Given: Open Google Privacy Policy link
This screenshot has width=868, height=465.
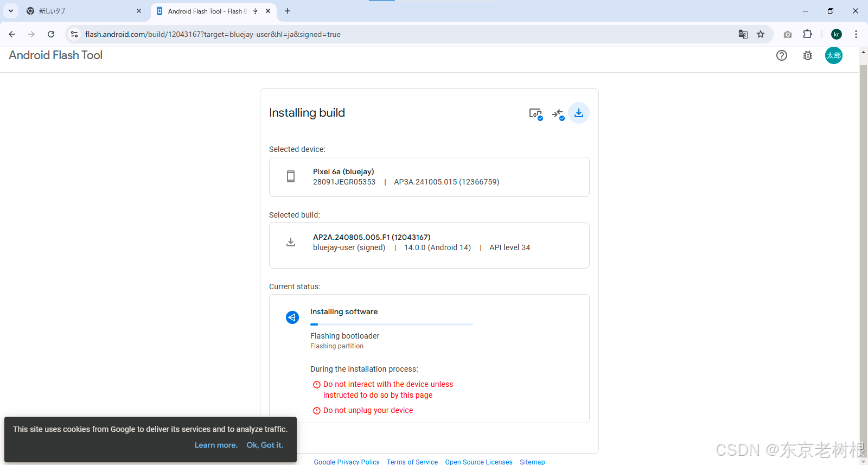Looking at the screenshot, I should click(x=347, y=462).
